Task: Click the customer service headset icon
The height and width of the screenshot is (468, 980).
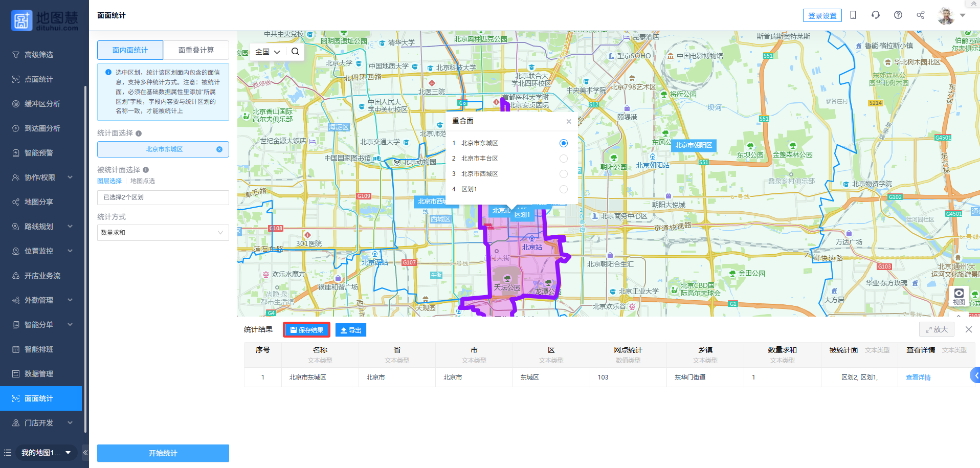Action: tap(876, 15)
